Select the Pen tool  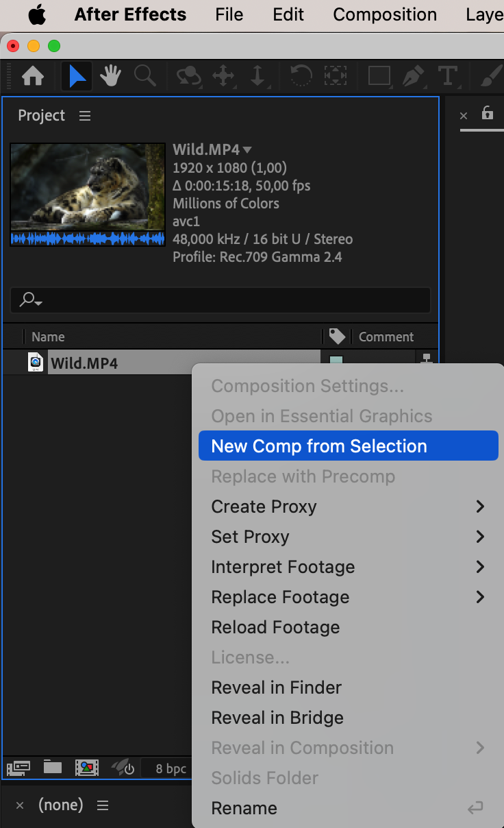point(412,75)
